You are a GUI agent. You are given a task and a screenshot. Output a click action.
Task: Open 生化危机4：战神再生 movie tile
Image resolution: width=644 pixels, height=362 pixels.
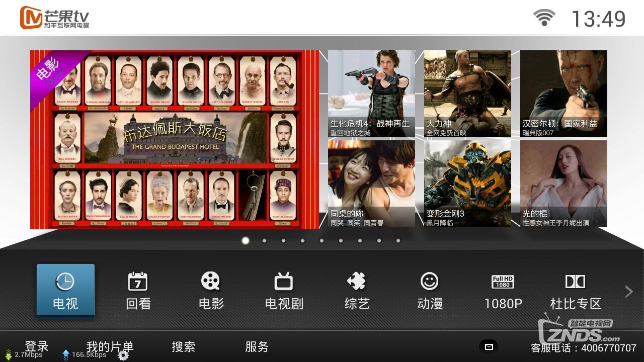coord(371,94)
